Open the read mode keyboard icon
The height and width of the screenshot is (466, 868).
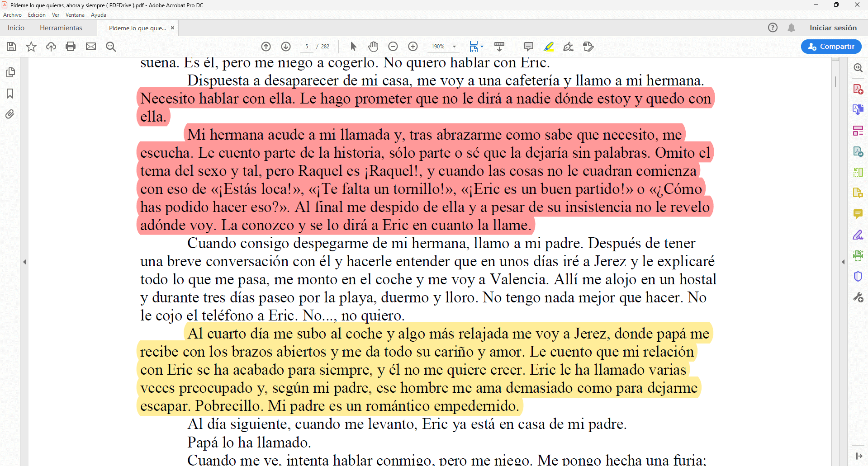(x=499, y=47)
